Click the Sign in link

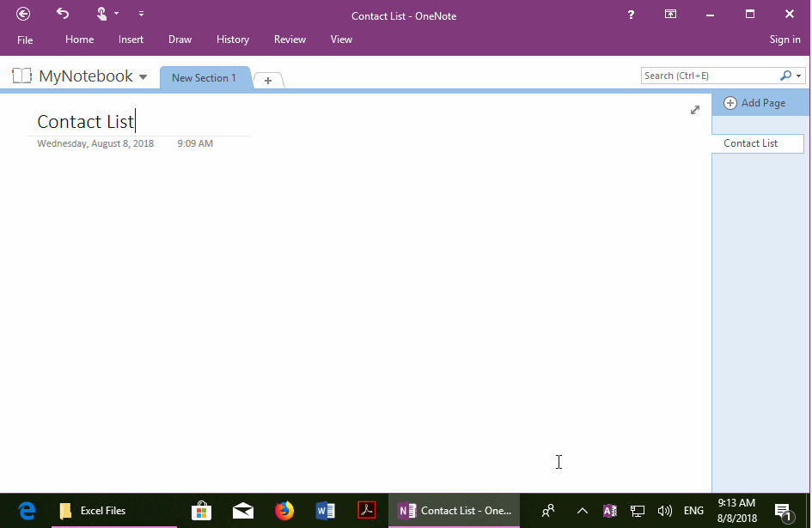[785, 39]
